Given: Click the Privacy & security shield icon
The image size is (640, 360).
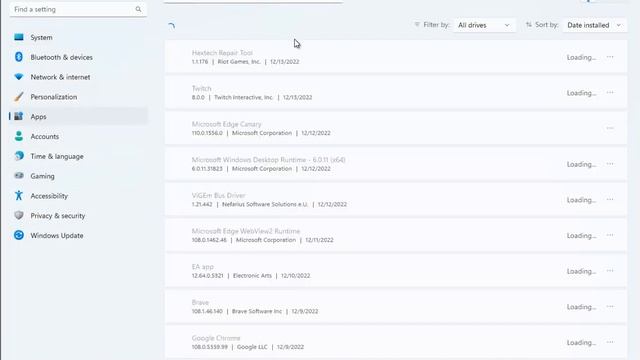Looking at the screenshot, I should tap(19, 216).
